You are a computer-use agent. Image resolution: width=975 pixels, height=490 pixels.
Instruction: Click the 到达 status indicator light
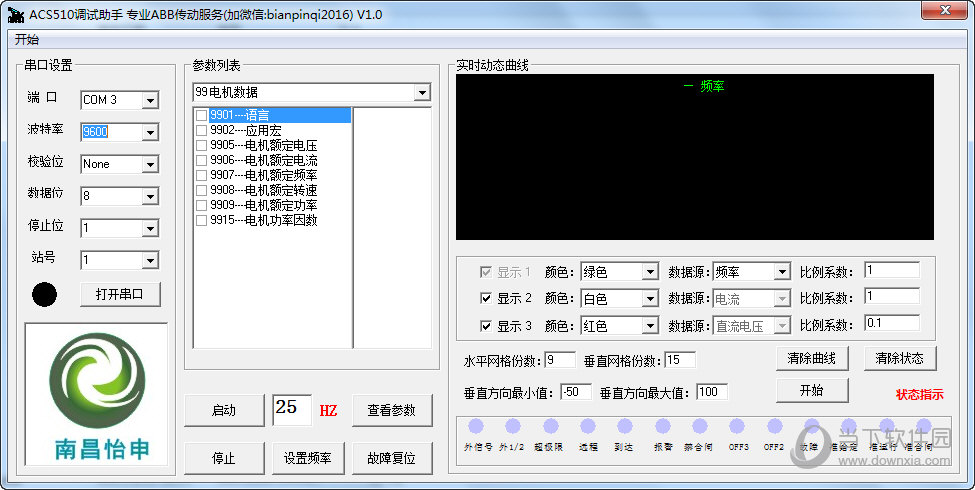tap(624, 427)
